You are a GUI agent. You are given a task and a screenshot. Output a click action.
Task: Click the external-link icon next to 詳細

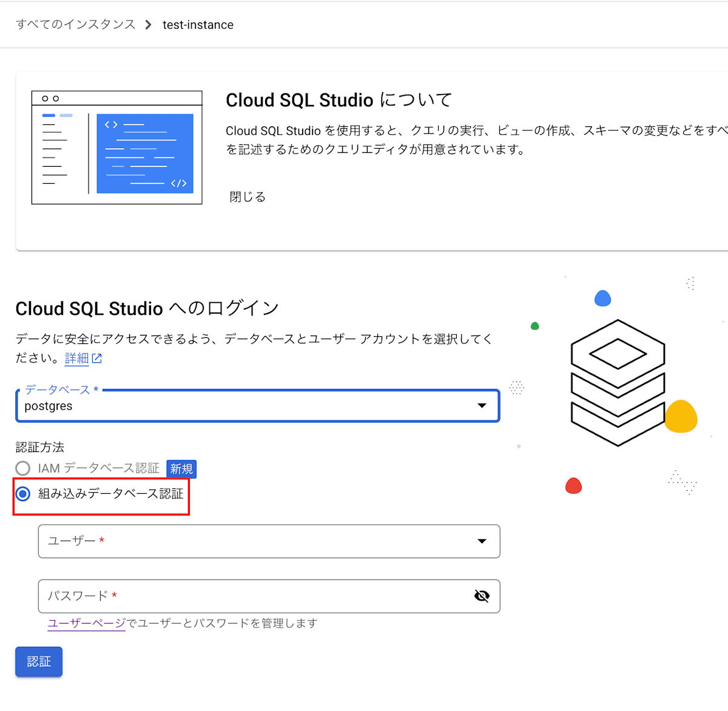[x=96, y=359]
